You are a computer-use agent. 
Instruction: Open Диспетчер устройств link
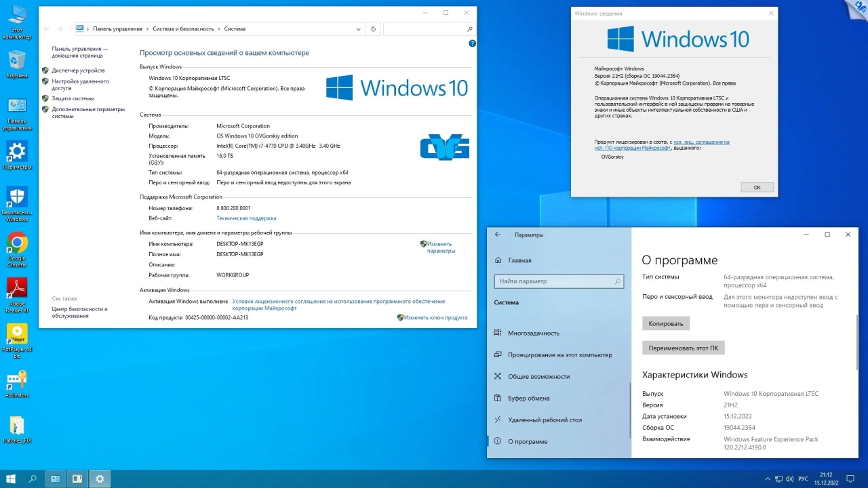click(x=78, y=70)
